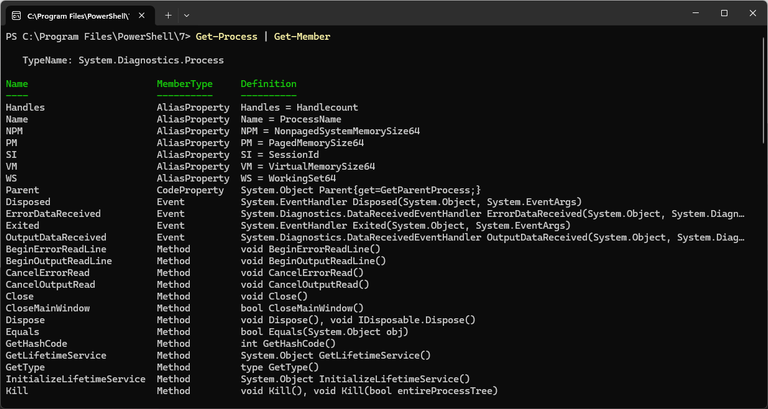
Task: Click the Get-Process command text
Action: tap(226, 37)
